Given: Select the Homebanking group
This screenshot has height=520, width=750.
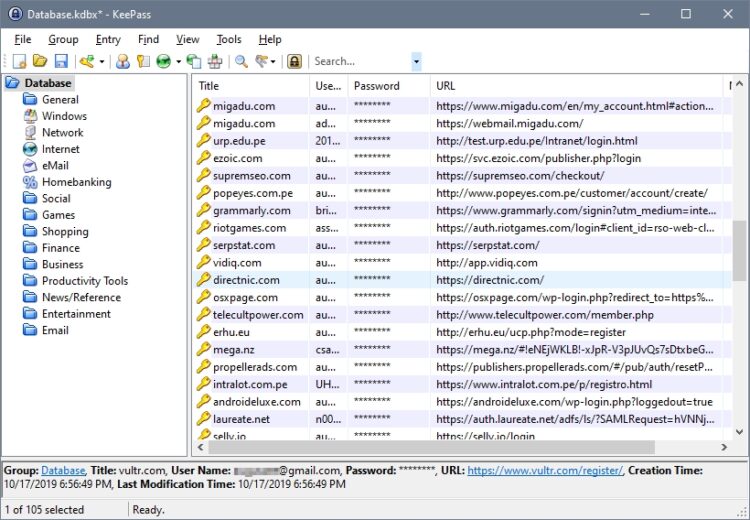Looking at the screenshot, I should (77, 182).
